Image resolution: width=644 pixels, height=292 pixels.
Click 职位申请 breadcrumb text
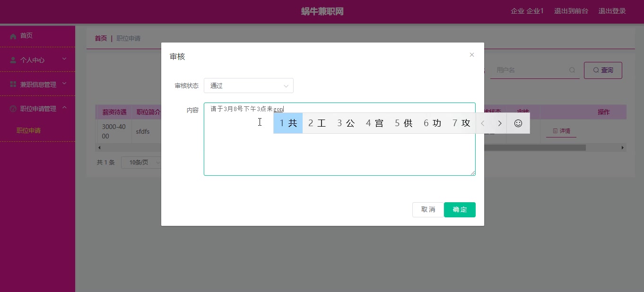click(129, 38)
